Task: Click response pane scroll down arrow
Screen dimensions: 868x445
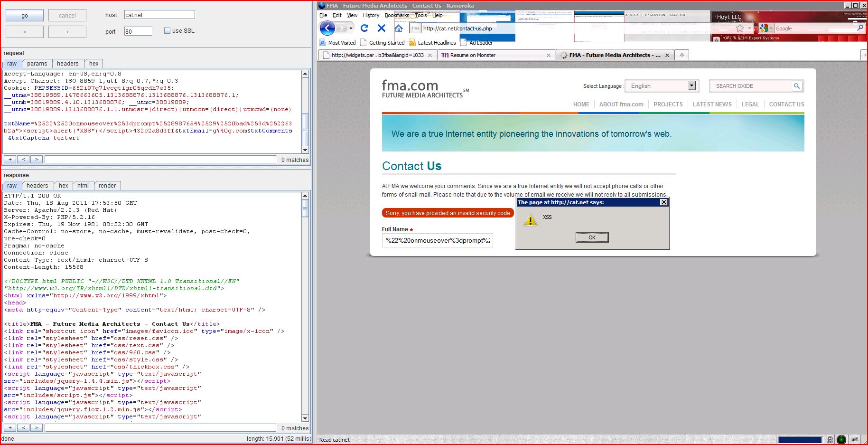Action: pyautogui.click(x=305, y=418)
